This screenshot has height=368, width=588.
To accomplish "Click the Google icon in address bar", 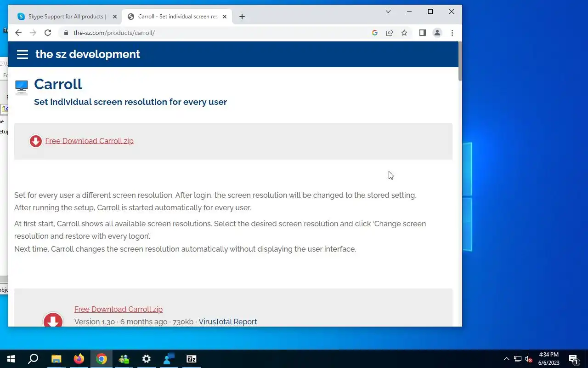I will coord(375,33).
